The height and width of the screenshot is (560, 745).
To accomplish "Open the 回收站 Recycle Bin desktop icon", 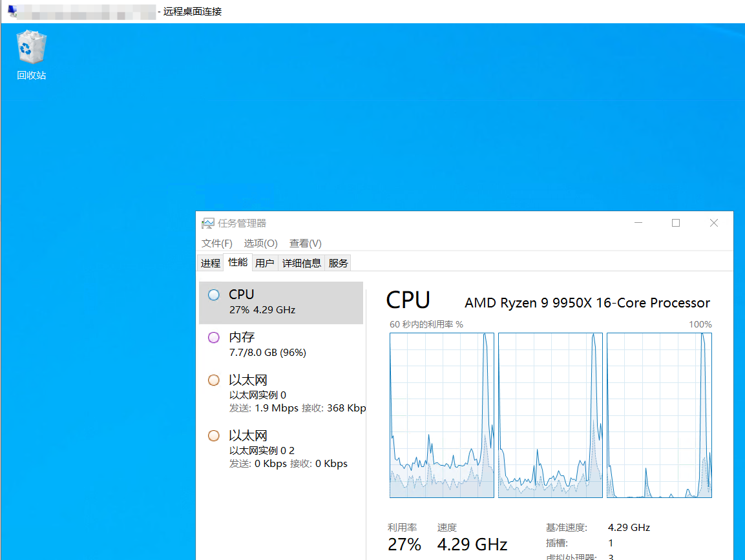I will pyautogui.click(x=32, y=50).
